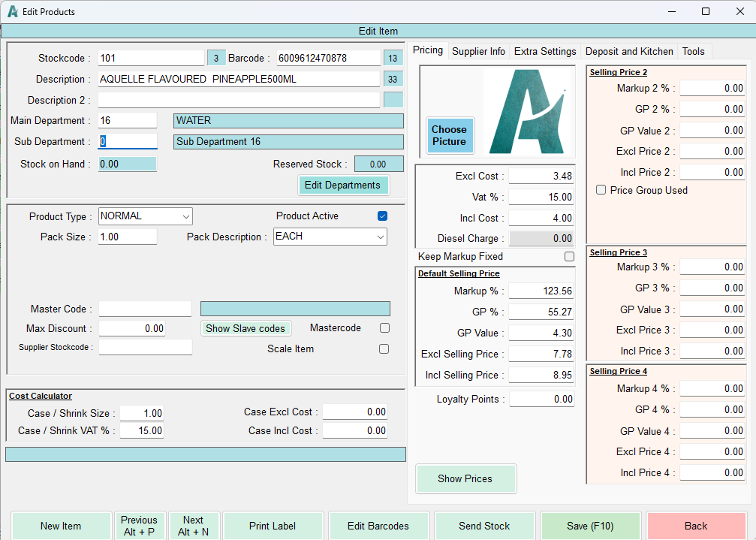Viewport: 756px width, 540px height.
Task: Expand the Pack Description dropdown
Action: click(330, 237)
